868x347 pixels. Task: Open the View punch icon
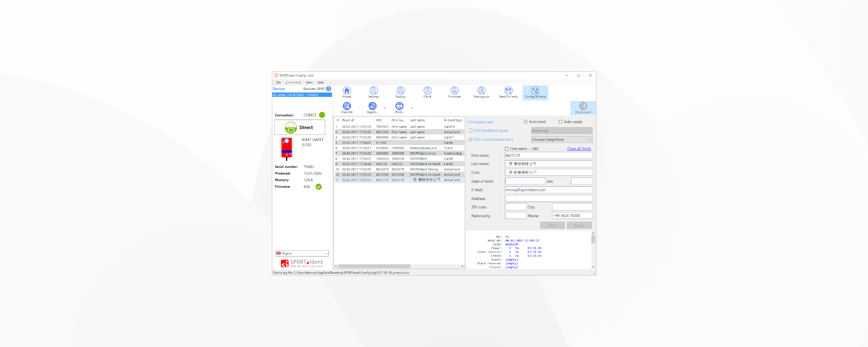481,92
